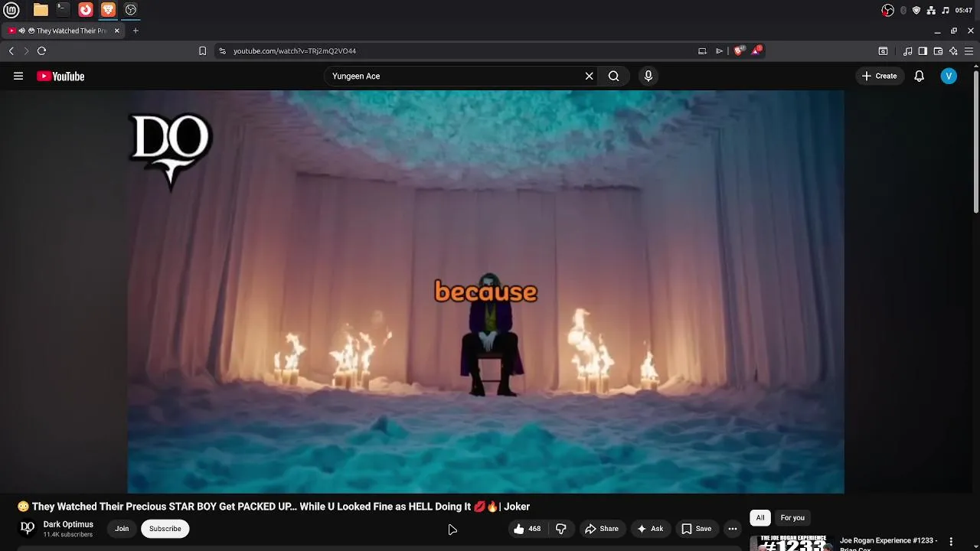Open the Dark Optimus channel avatar

pyautogui.click(x=28, y=528)
